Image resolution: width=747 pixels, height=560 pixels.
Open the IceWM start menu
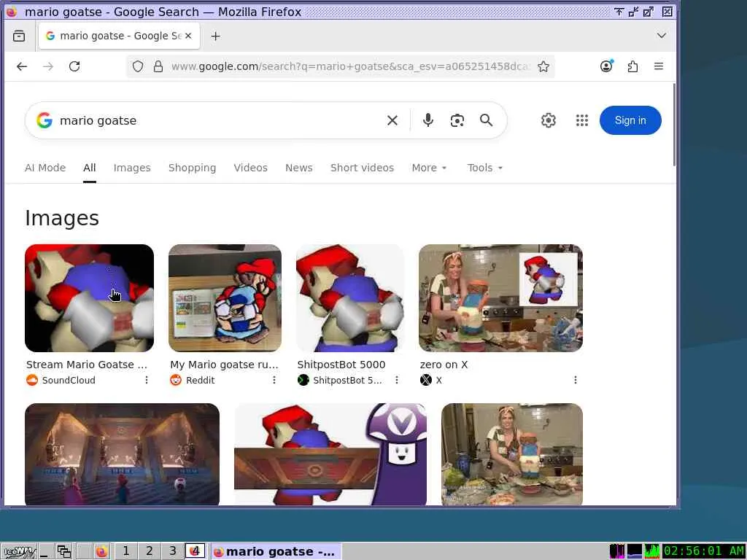pyautogui.click(x=19, y=551)
